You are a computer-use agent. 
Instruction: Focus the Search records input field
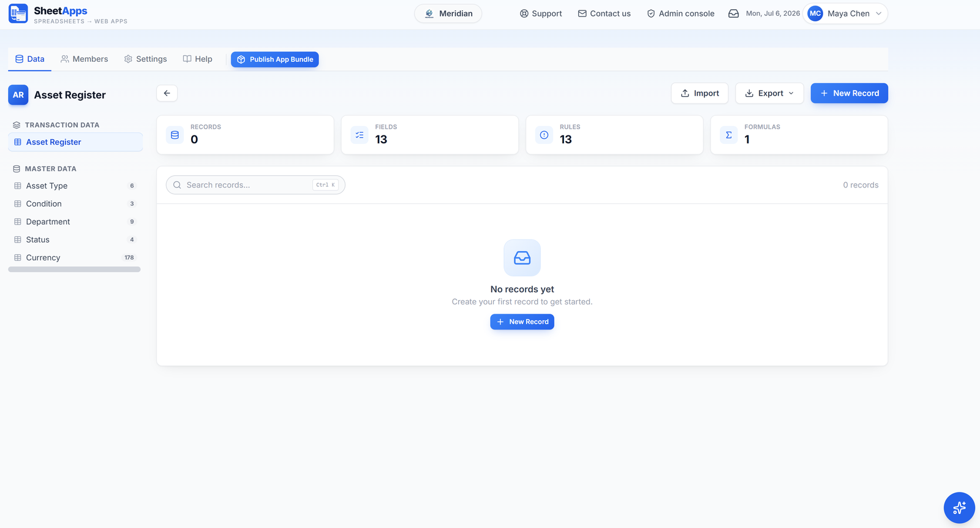(x=255, y=185)
